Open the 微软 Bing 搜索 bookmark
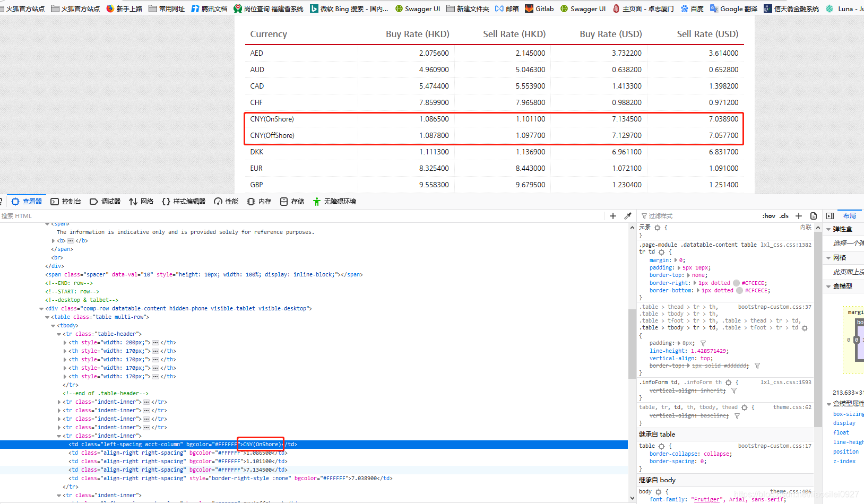Screen dimensions: 864x504 pos(349,8)
